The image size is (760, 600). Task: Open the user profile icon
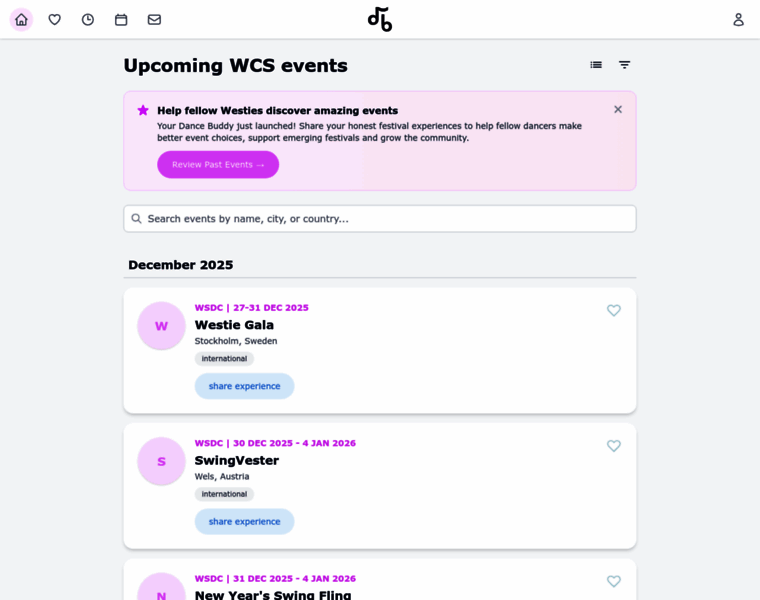click(x=738, y=20)
